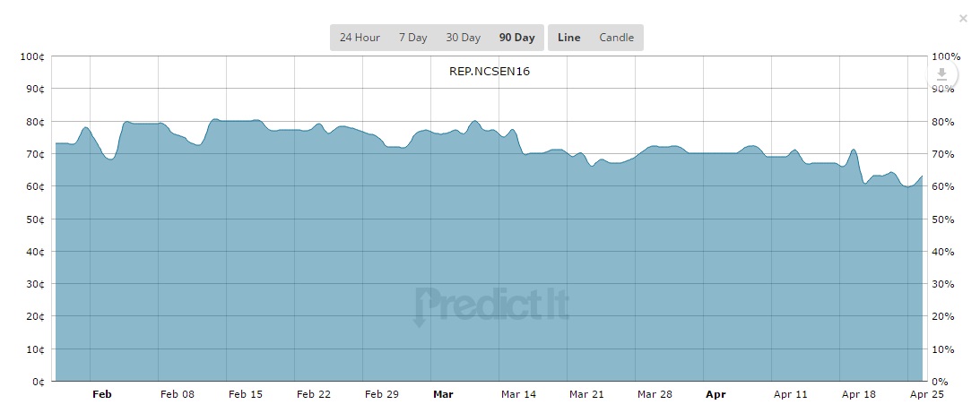Show the 30 Day chart range
The height and width of the screenshot is (413, 980).
464,38
